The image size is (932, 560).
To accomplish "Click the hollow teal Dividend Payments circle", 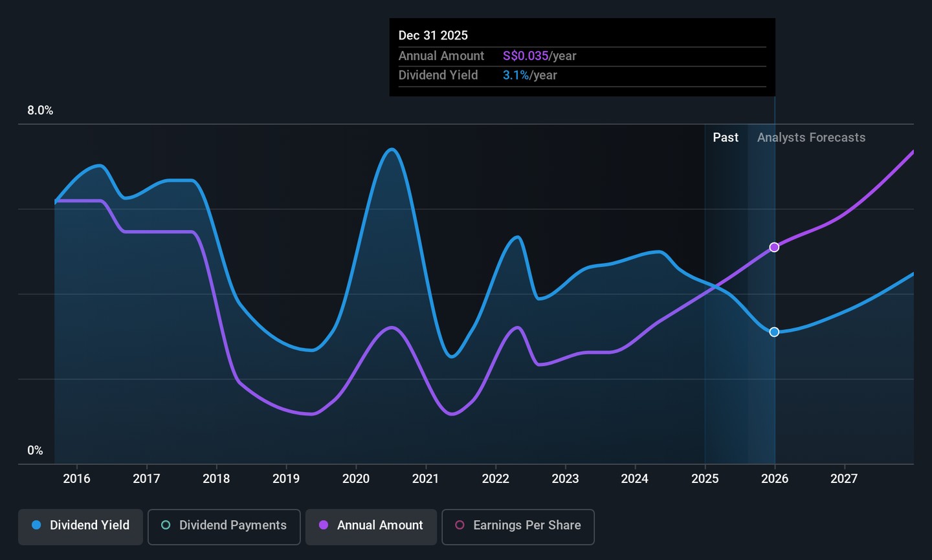I will click(166, 526).
